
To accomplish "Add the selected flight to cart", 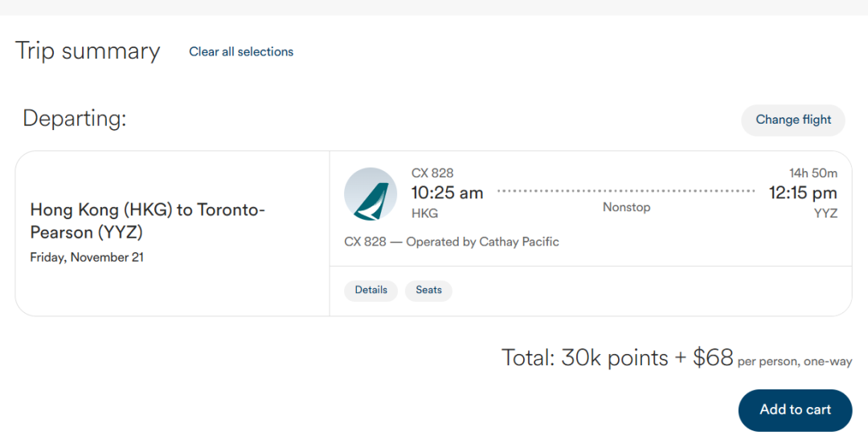I will (795, 409).
